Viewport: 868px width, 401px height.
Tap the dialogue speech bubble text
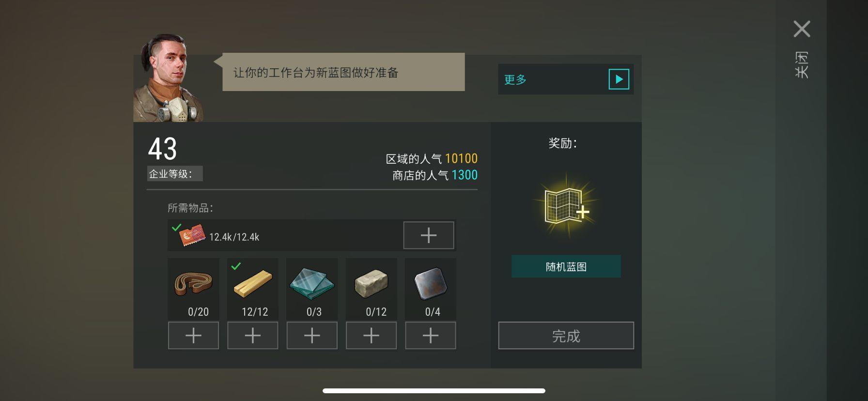pyautogui.click(x=316, y=73)
